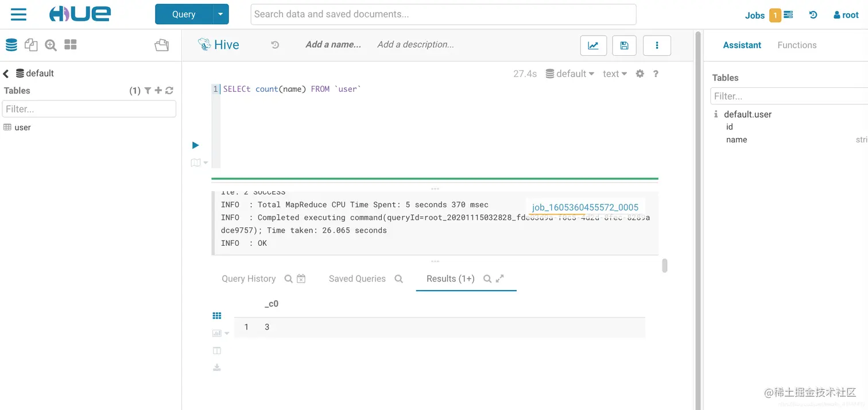Select the SQL database source icon
868x410 pixels.
pyautogui.click(x=11, y=45)
